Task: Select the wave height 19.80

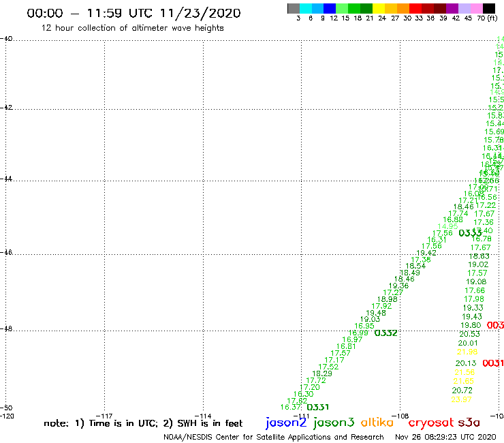Action: pos(471,325)
